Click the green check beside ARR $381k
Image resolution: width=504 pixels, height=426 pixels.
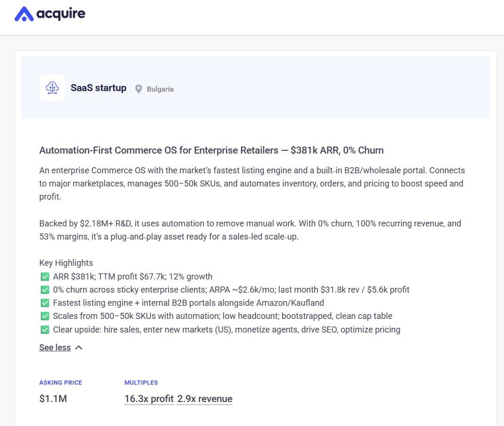pyautogui.click(x=45, y=276)
